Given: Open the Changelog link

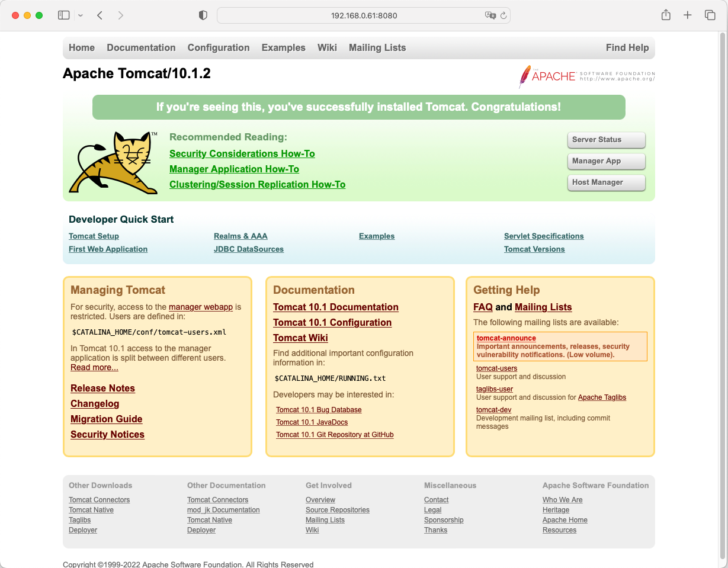Looking at the screenshot, I should point(95,403).
